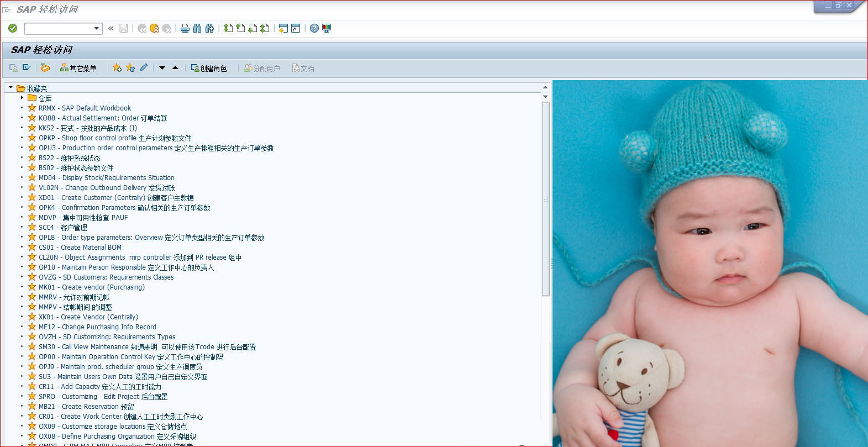This screenshot has width=868, height=447.
Task: Collapse the command field with the « arrow
Action: 111,28
